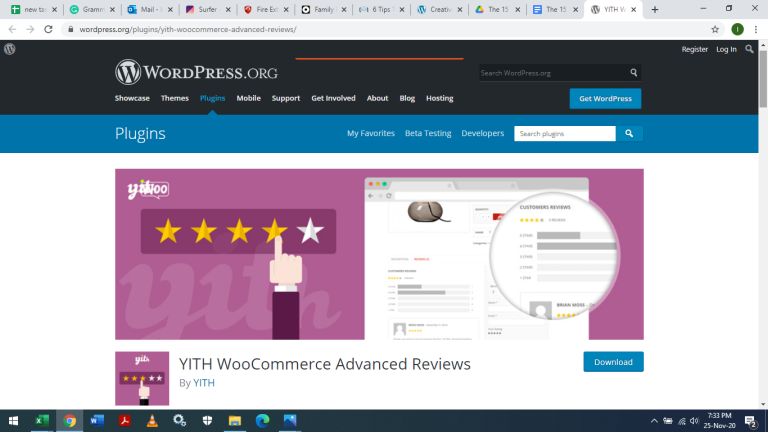Viewport: 768px width, 432px height.
Task: Open Windows Start menu
Action: [13, 421]
